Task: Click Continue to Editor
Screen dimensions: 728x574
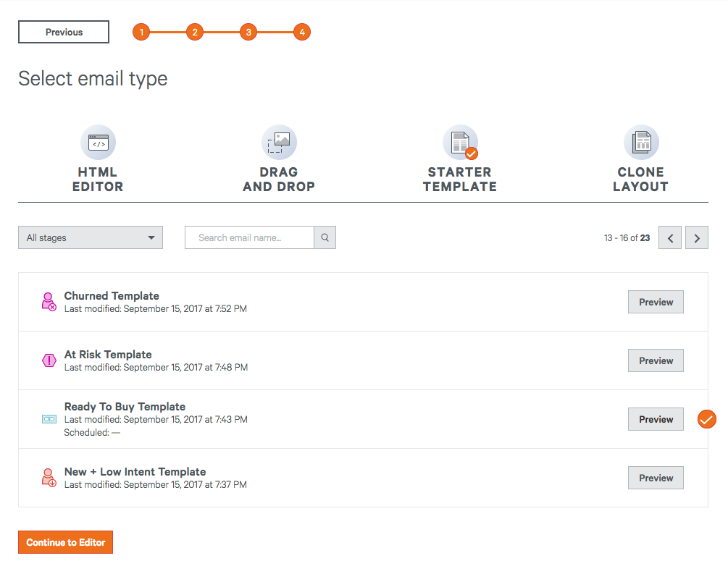Action: tap(65, 542)
